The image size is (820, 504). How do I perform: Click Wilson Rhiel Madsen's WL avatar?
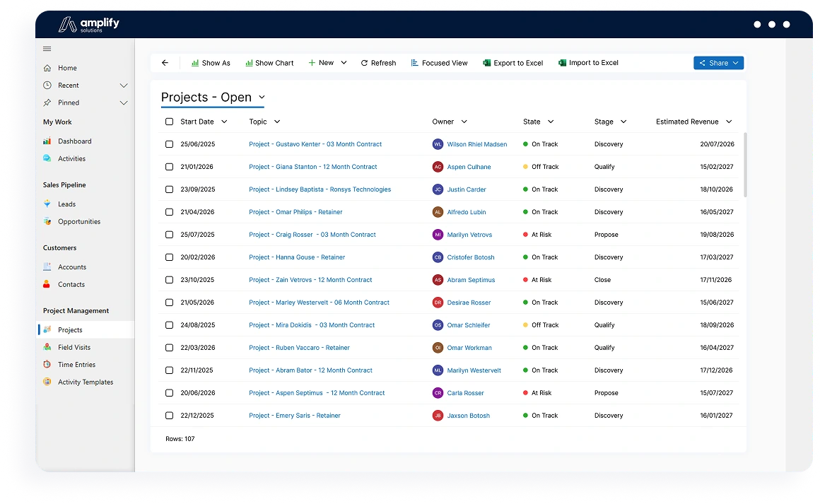coord(438,144)
